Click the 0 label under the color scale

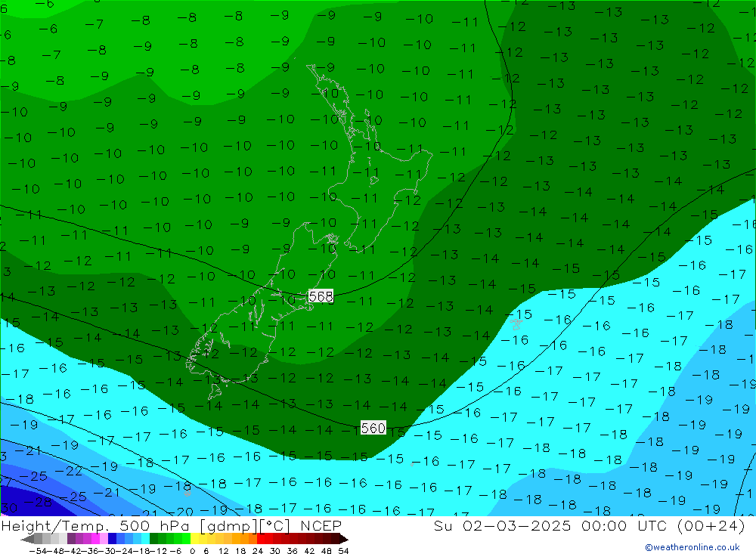pyautogui.click(x=192, y=551)
